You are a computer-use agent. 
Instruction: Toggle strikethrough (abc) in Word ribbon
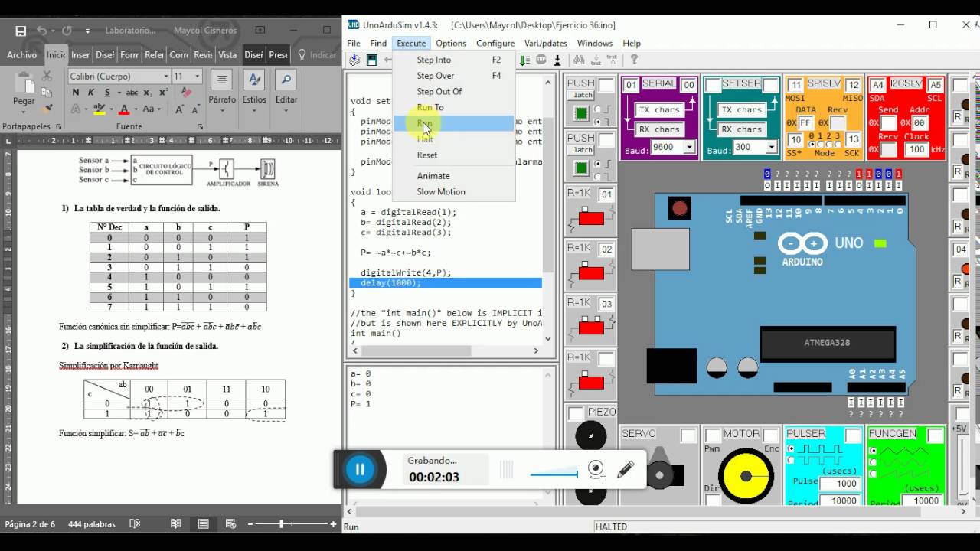[x=131, y=93]
